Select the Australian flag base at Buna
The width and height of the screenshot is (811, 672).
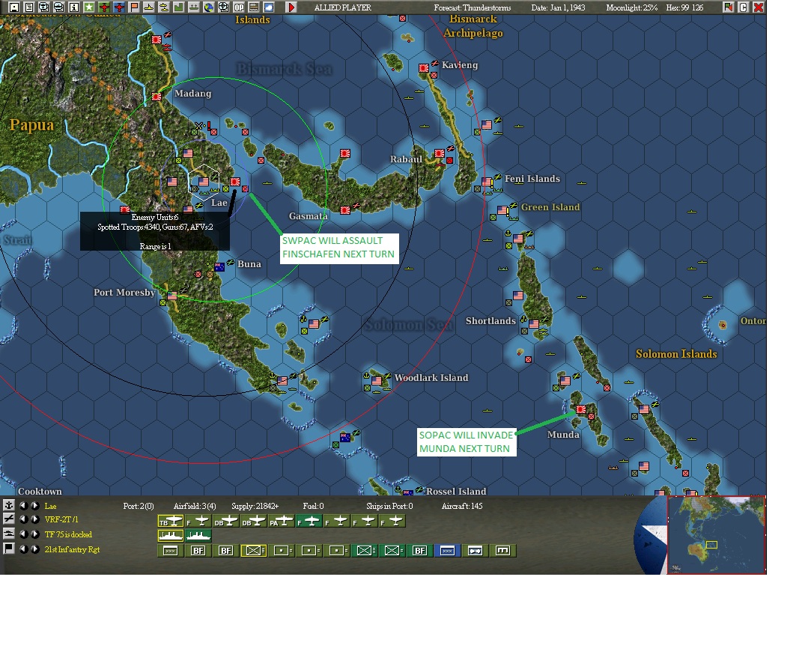219,267
